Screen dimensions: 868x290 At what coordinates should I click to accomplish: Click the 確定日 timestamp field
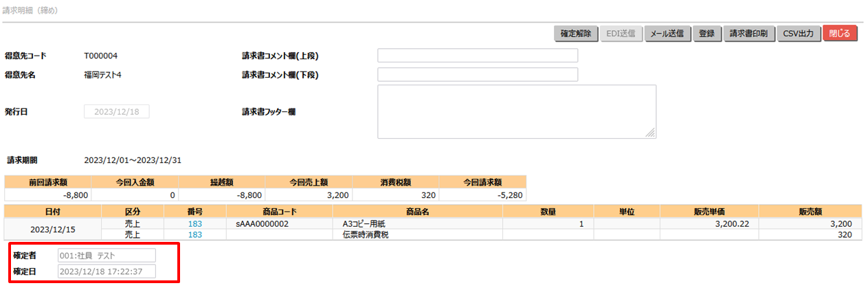click(107, 271)
